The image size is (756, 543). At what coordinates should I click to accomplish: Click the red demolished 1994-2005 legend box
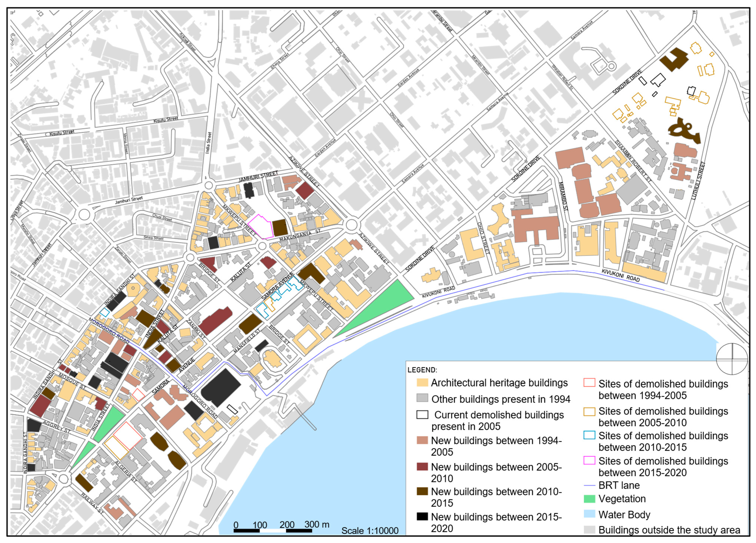(589, 383)
